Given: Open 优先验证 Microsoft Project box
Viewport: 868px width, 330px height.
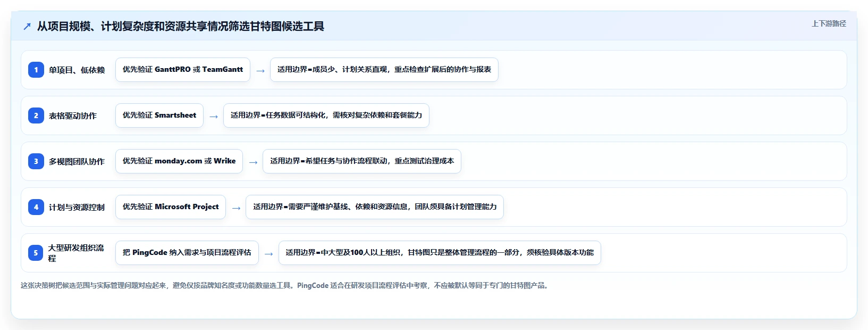Looking at the screenshot, I should tap(171, 207).
